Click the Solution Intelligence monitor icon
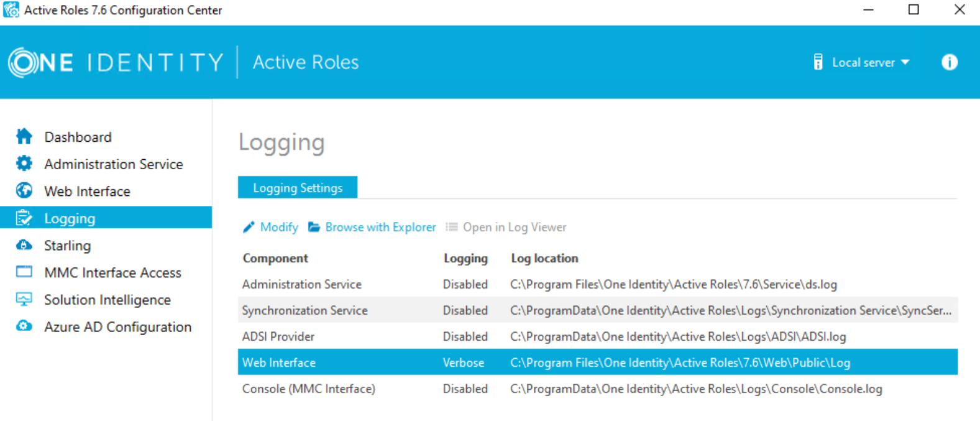The width and height of the screenshot is (980, 421). point(24,299)
